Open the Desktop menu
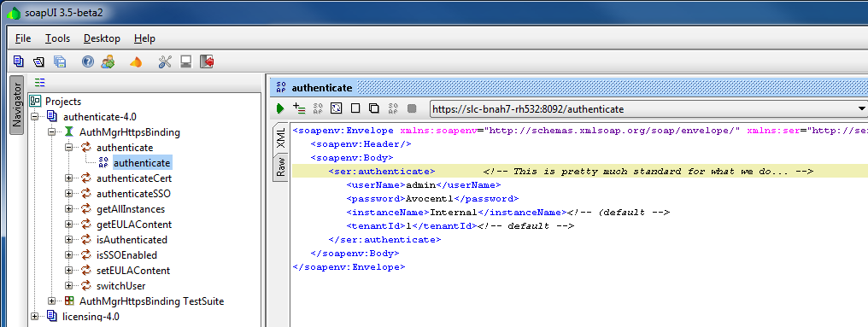Image resolution: width=868 pixels, height=327 pixels. [102, 38]
